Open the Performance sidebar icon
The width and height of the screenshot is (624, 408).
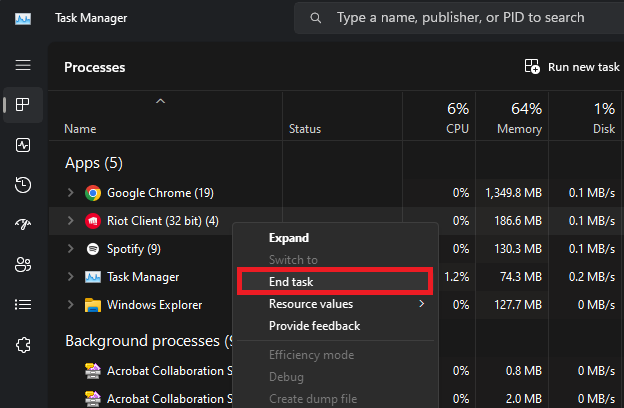point(23,145)
